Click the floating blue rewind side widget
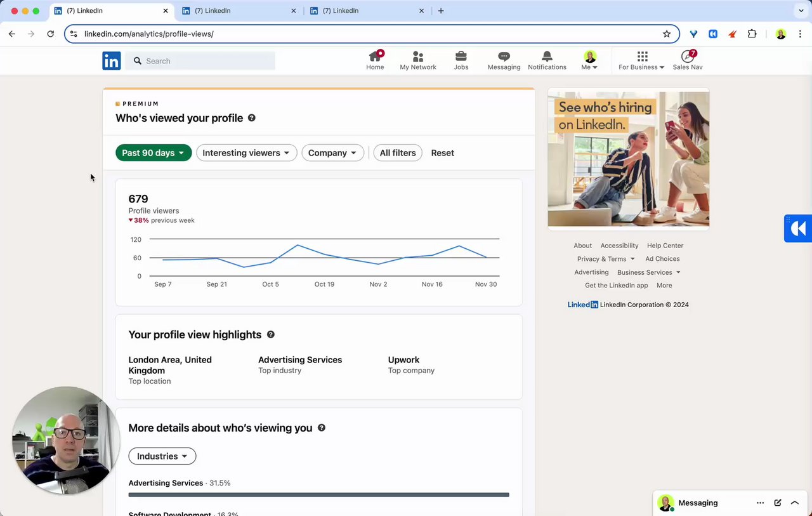Screen dimensions: 812x516 [x=798, y=228]
